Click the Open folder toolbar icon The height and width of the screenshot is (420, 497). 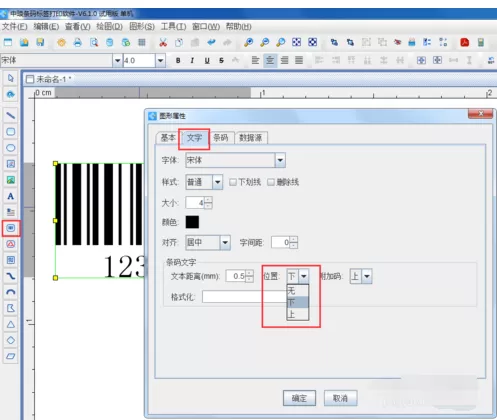(24, 42)
